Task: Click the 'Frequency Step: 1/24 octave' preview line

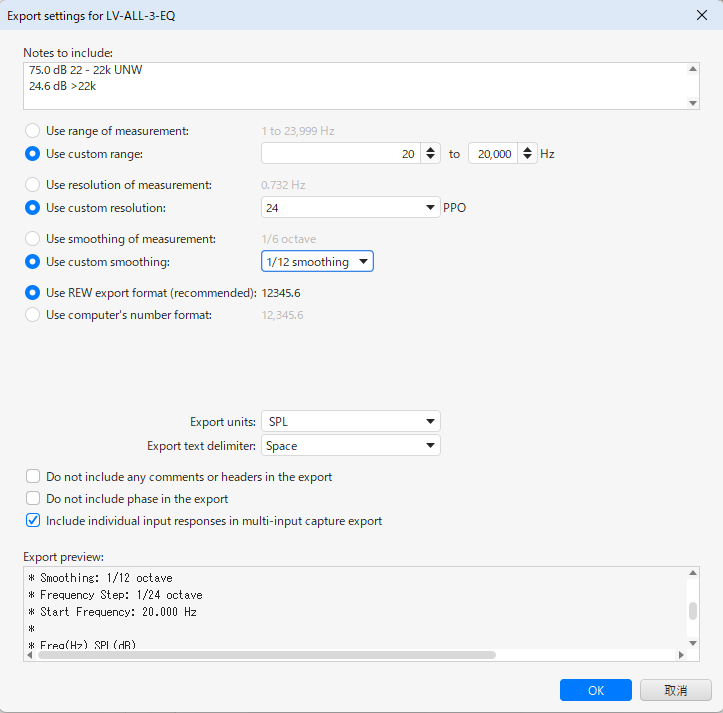Action: pyautogui.click(x=115, y=595)
